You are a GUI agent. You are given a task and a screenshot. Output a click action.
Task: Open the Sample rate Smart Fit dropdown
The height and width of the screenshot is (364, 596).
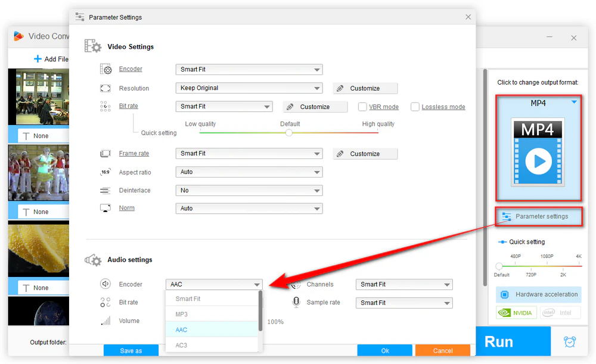[404, 303]
